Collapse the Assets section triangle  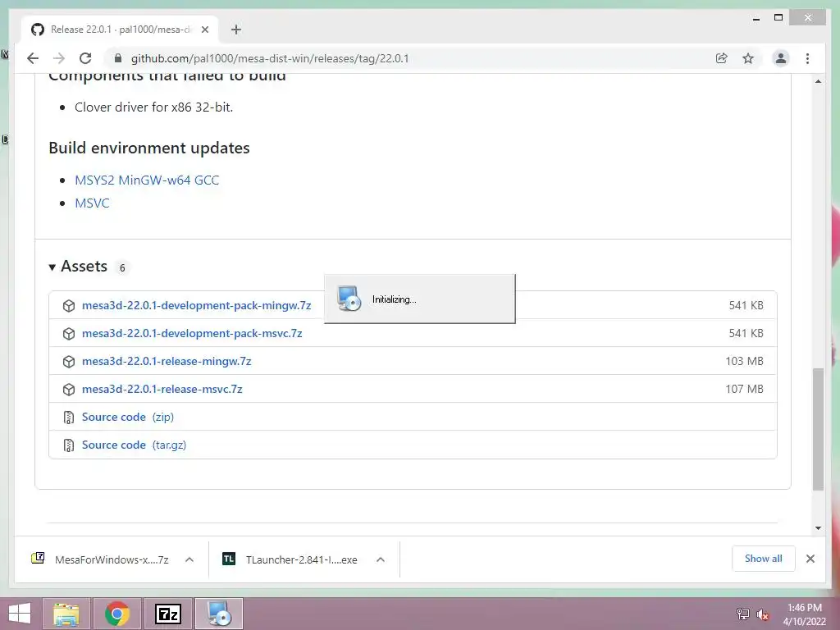pyautogui.click(x=52, y=267)
